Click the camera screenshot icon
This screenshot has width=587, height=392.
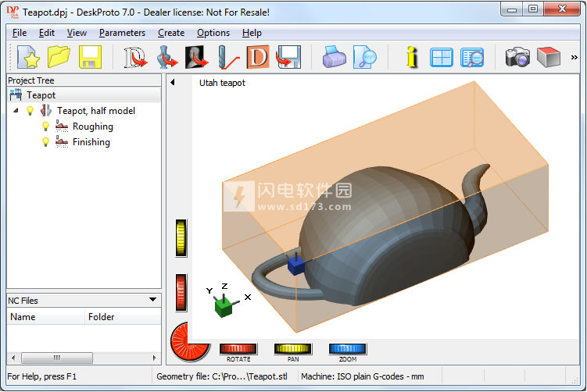point(517,57)
